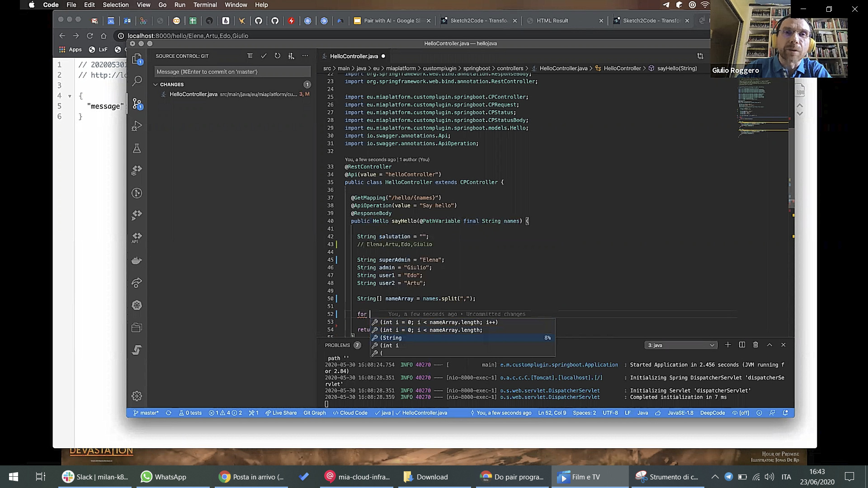Select the HelloController.java editor tab
This screenshot has width=868, height=488.
click(x=354, y=56)
